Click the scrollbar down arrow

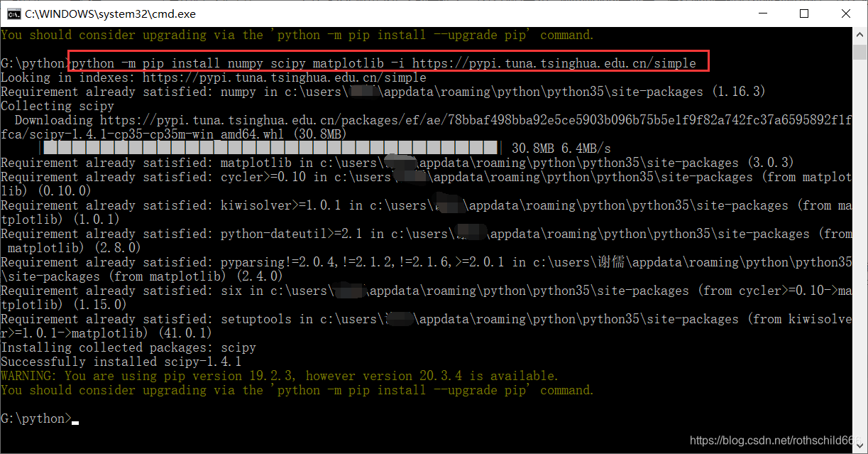(859, 445)
